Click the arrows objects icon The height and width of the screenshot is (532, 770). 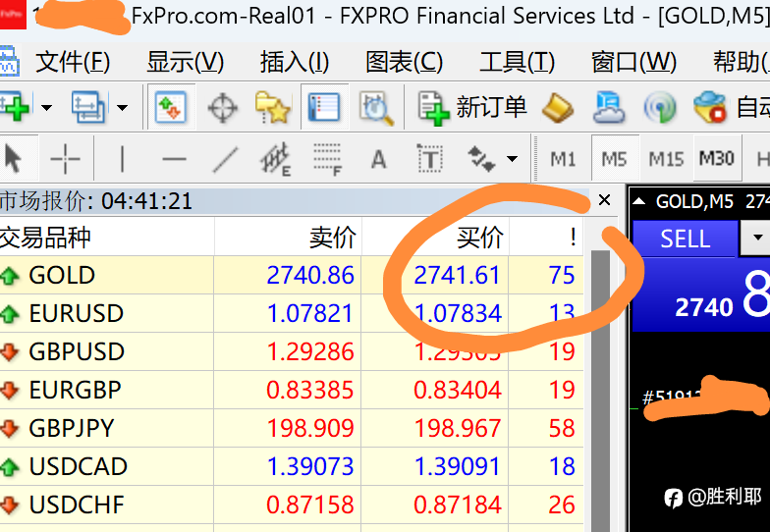[x=481, y=159]
